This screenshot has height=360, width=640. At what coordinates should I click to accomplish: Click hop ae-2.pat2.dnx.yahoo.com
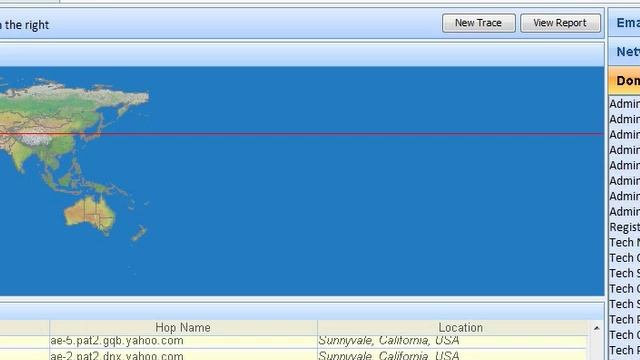(x=117, y=356)
